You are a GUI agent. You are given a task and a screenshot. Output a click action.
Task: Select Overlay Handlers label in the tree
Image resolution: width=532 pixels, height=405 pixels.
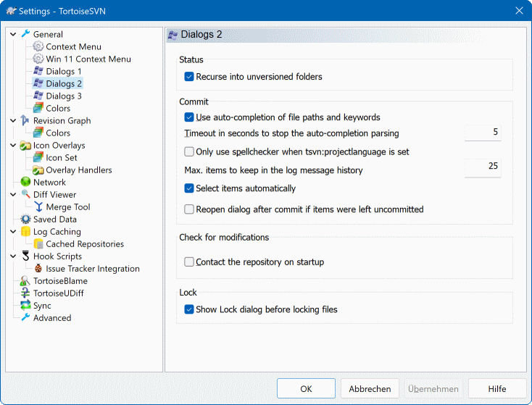[x=79, y=170]
